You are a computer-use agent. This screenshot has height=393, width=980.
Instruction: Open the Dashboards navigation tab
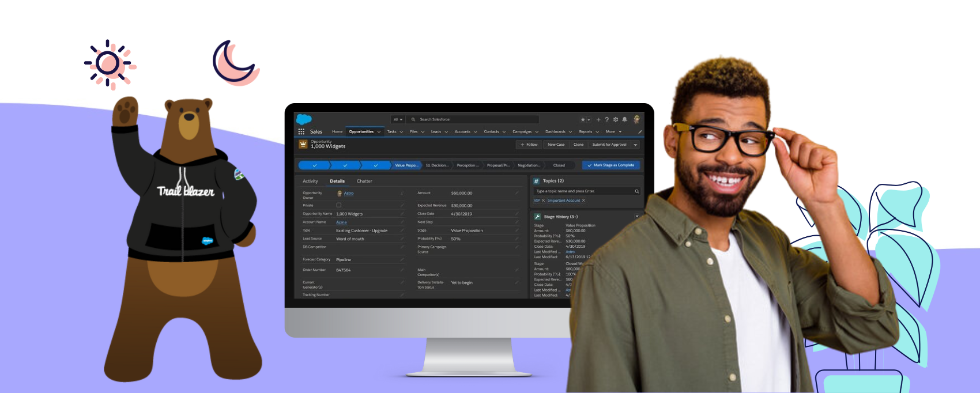point(555,131)
